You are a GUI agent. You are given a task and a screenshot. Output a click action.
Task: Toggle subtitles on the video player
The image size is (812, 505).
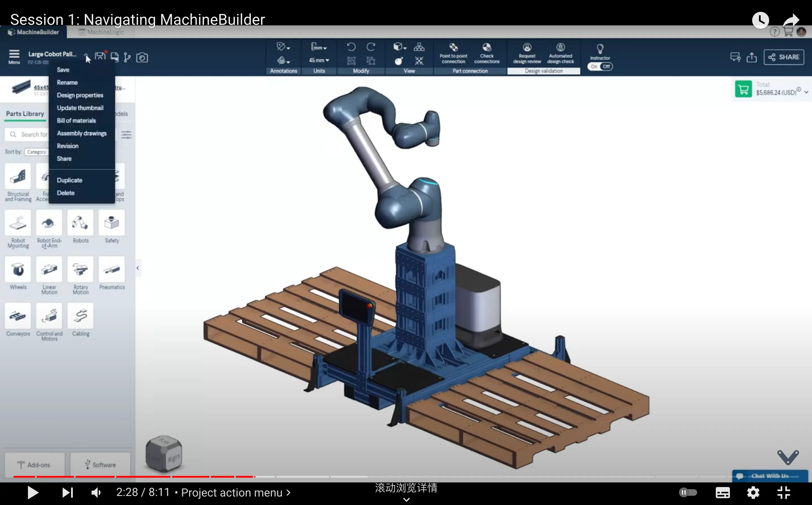[723, 492]
